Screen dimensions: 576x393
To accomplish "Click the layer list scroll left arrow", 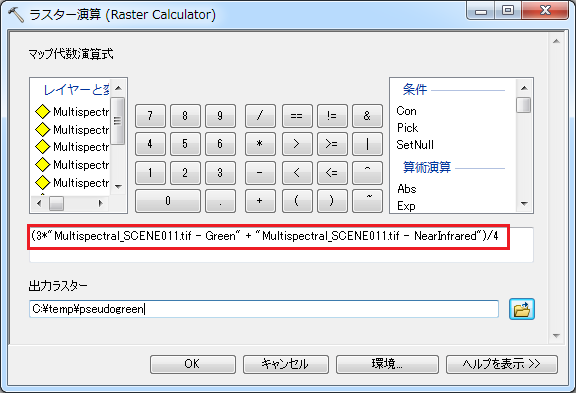I will pyautogui.click(x=39, y=203).
